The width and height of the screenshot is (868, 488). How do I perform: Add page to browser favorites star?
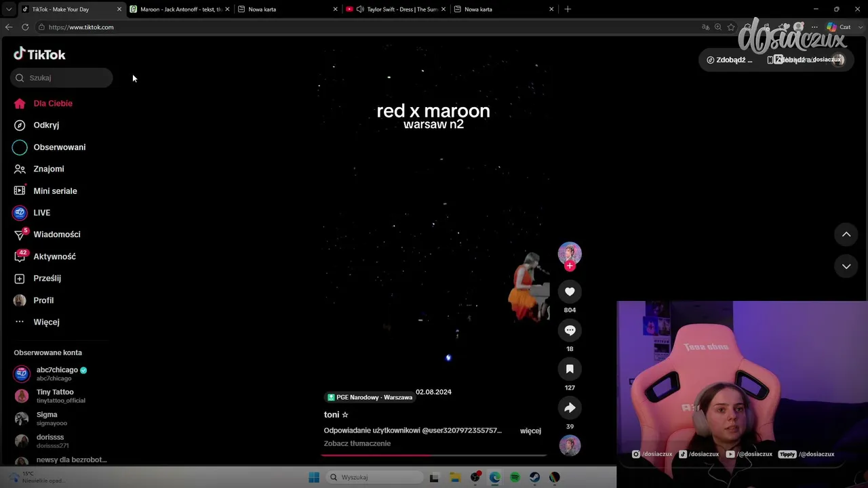[x=731, y=27]
